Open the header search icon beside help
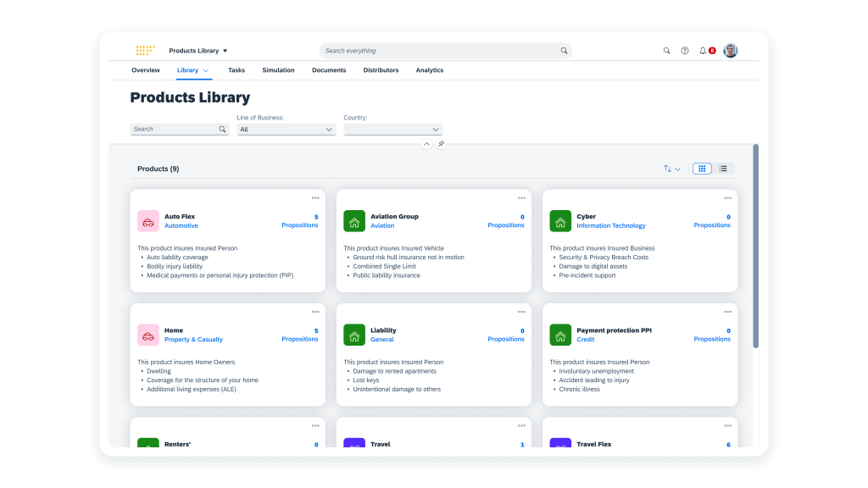Viewport: 868px width, 488px height. [666, 51]
